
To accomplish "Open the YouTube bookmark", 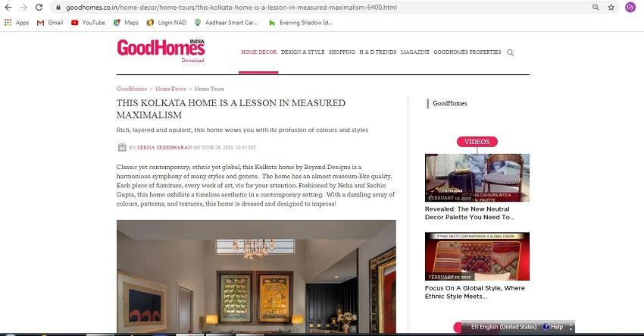I will [x=88, y=23].
